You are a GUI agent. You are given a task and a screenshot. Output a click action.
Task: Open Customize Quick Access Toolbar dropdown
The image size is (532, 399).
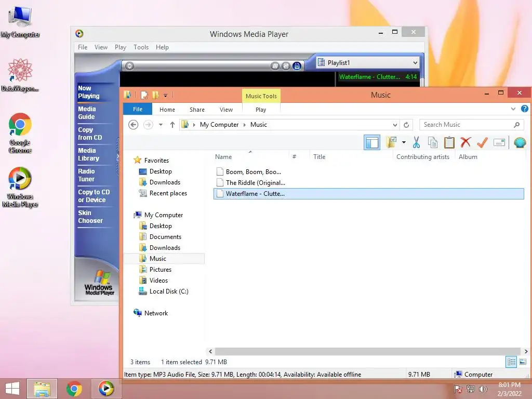[166, 96]
